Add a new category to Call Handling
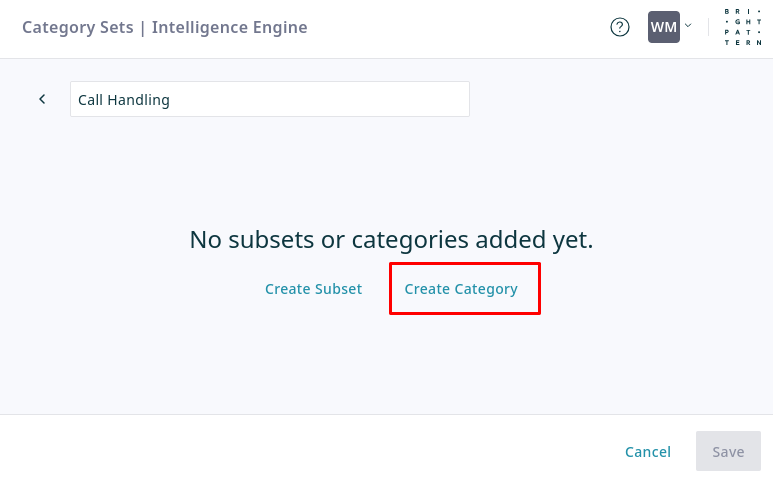This screenshot has height=479, width=773. [461, 289]
